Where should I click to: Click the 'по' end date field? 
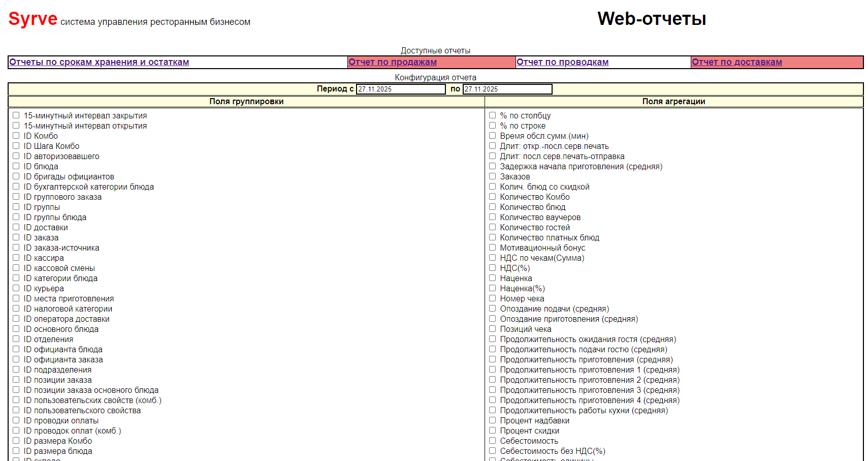point(507,89)
